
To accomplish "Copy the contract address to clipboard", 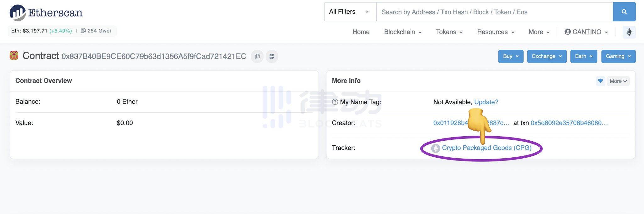I will click(257, 56).
